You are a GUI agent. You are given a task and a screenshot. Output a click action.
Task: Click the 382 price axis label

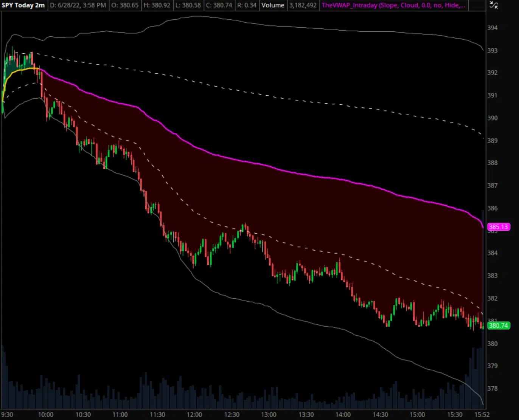pyautogui.click(x=493, y=298)
